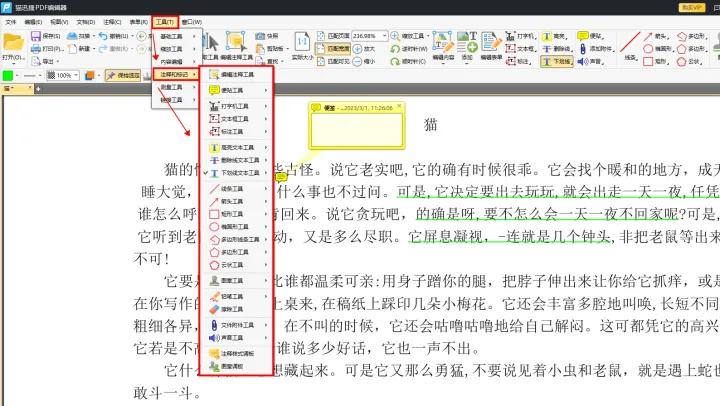Choose Edit Comment Tool from submenu
Screen dimensions: 720x406
tap(236, 74)
